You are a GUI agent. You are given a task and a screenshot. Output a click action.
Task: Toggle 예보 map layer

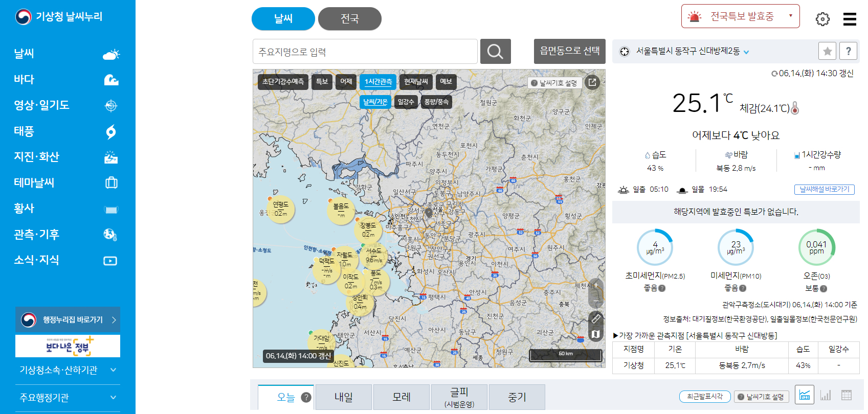pos(446,82)
